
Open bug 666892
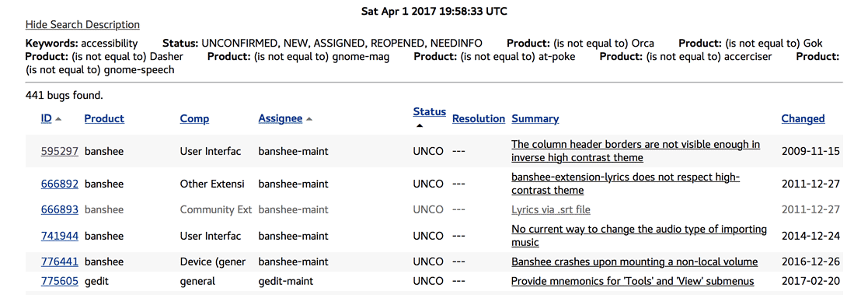point(60,184)
